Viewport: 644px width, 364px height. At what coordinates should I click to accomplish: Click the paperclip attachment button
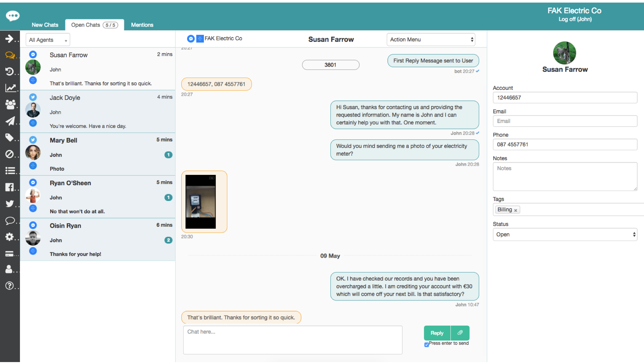click(460, 333)
